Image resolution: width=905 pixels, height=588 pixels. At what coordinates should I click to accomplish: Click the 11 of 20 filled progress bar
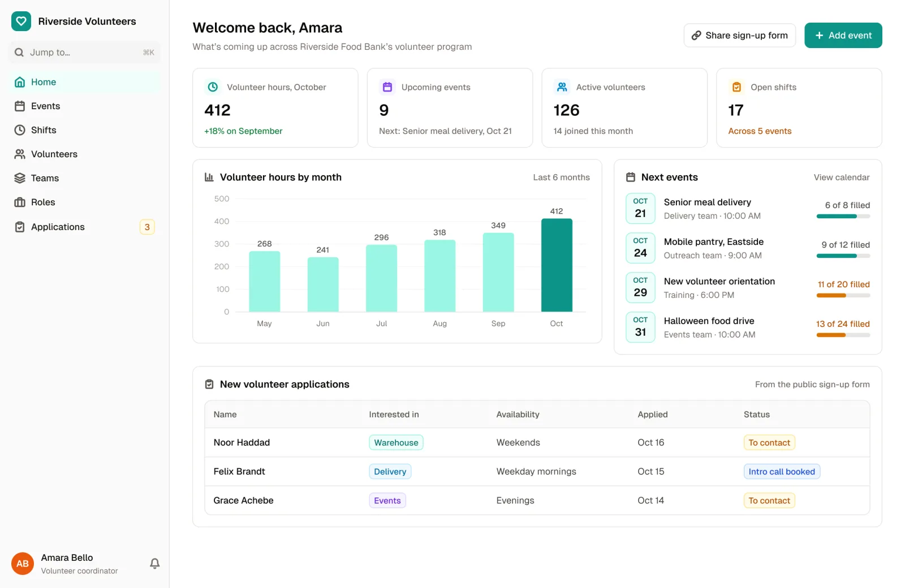click(x=843, y=295)
